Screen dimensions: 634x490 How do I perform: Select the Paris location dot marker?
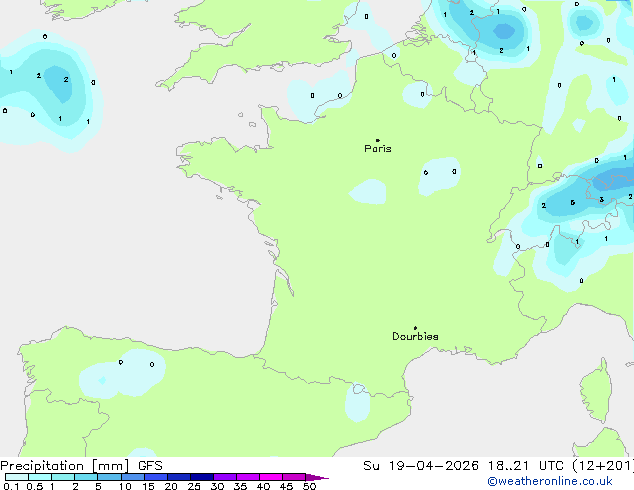point(378,140)
